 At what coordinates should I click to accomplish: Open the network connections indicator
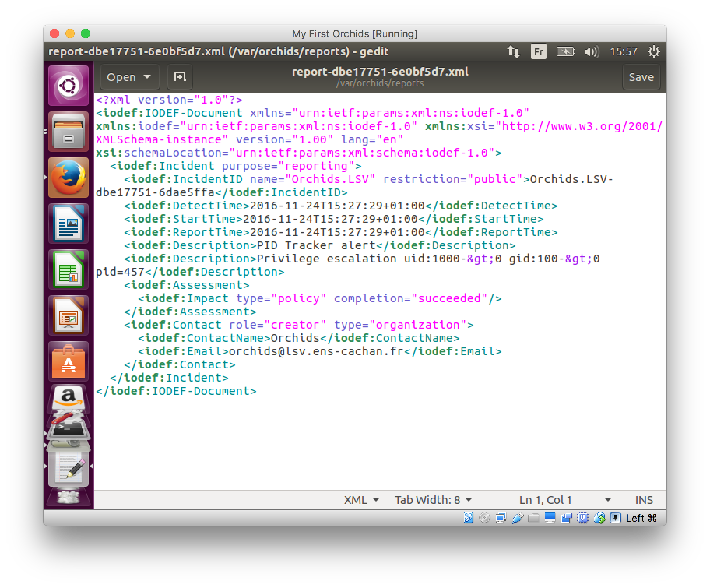[x=513, y=51]
